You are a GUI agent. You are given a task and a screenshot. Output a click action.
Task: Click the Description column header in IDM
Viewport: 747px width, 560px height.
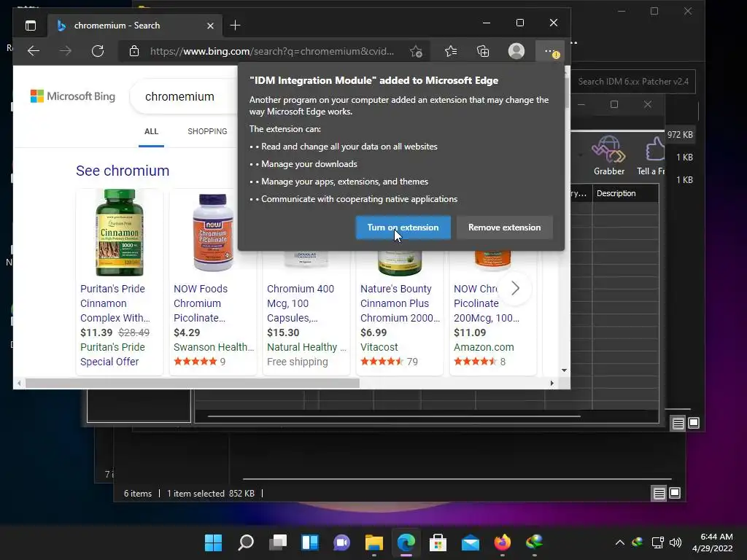point(625,193)
